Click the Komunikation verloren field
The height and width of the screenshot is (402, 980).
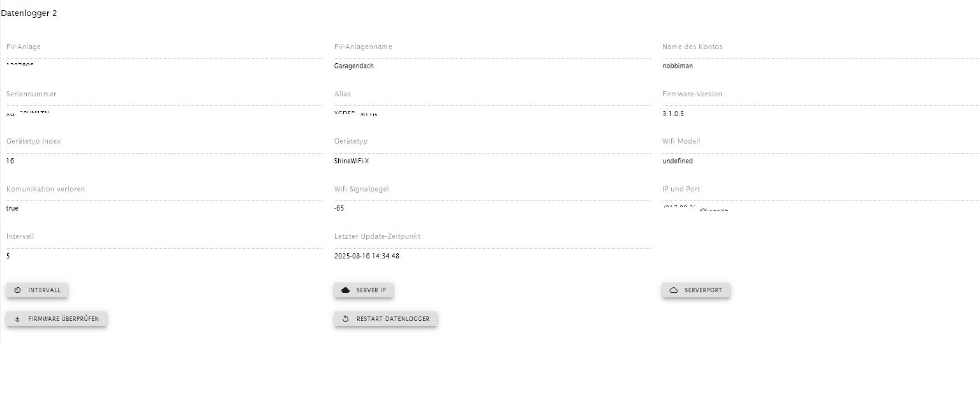(165, 208)
